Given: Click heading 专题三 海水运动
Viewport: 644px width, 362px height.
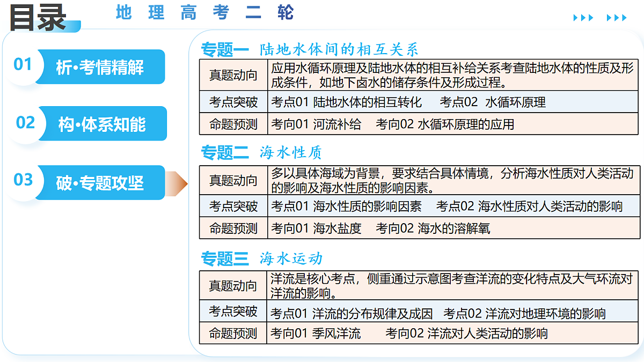Looking at the screenshot, I should coord(262,258).
